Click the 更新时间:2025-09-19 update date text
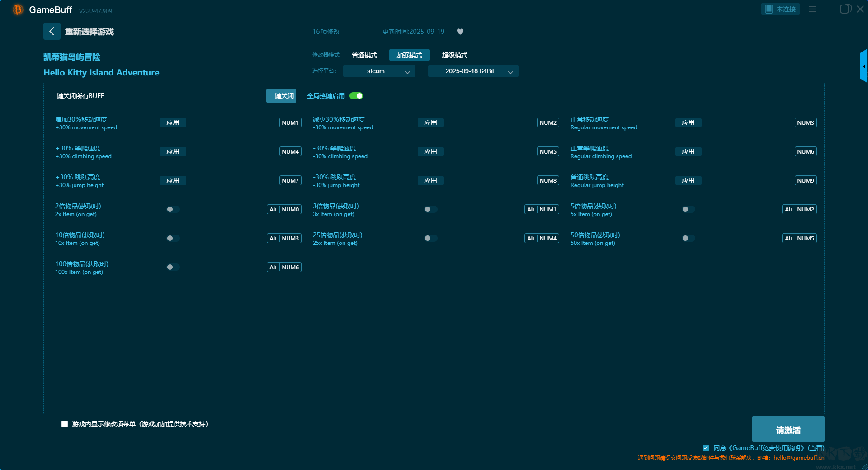This screenshot has height=470, width=868. pos(413,32)
